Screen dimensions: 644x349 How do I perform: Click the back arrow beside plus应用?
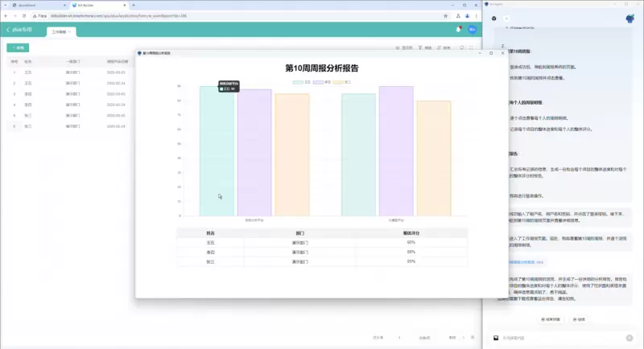click(8, 30)
